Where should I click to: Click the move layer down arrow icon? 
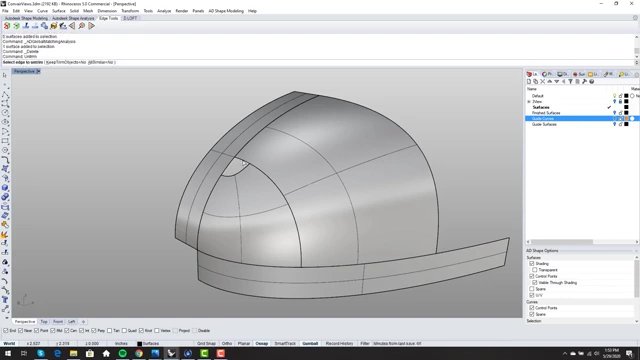tap(556, 82)
